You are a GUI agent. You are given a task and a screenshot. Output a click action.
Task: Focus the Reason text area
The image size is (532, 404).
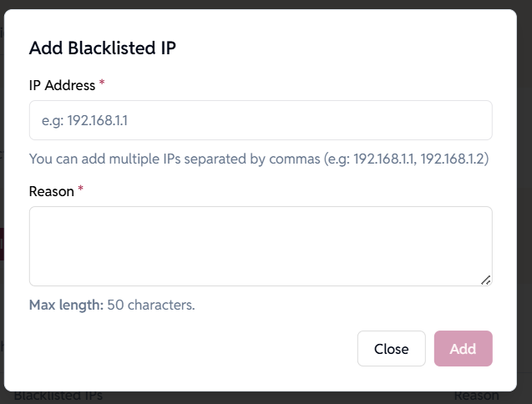coord(261,246)
